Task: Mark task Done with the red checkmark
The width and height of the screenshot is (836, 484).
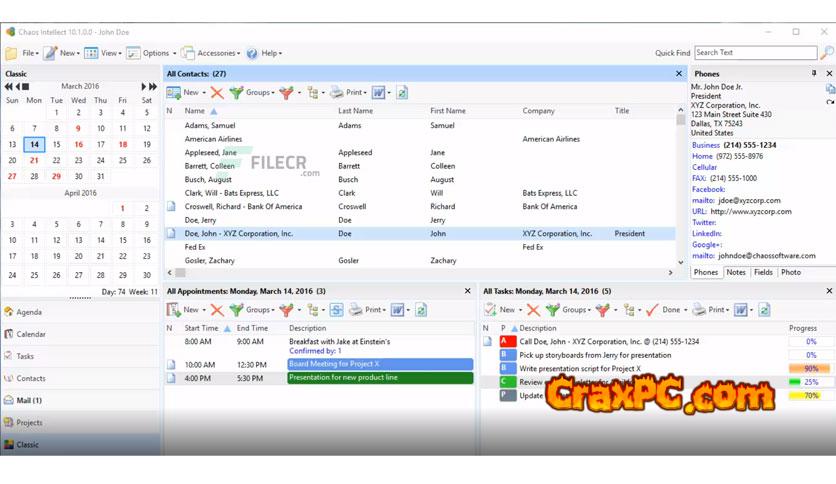Action: click(x=652, y=310)
